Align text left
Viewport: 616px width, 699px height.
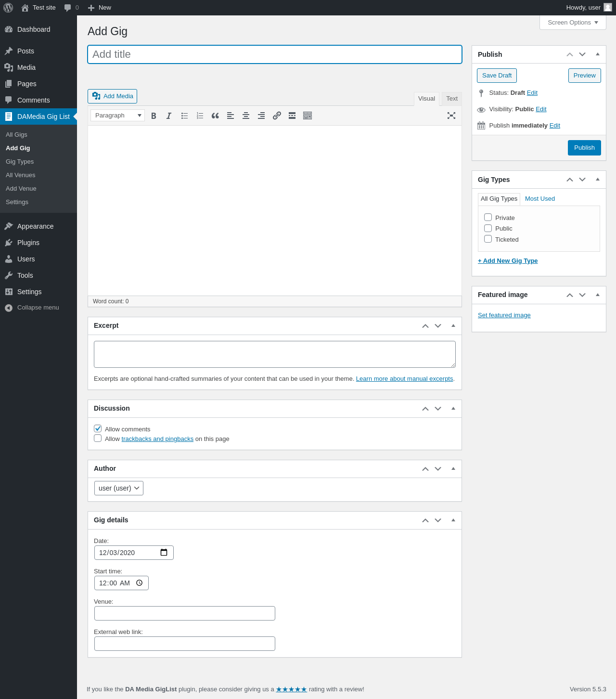point(231,116)
